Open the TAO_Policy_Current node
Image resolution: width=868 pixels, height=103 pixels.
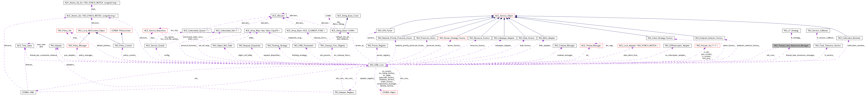pyautogui.click(x=123, y=45)
